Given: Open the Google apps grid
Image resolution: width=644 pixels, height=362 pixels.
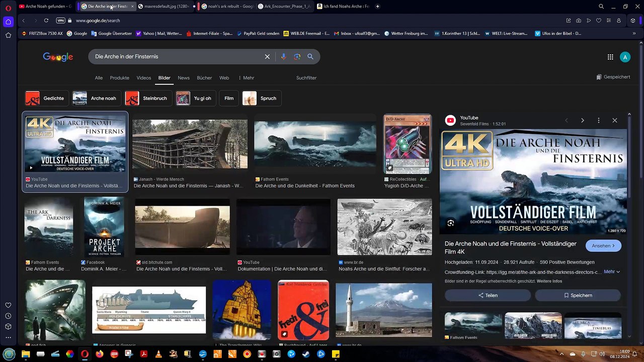Looking at the screenshot, I should (x=610, y=57).
